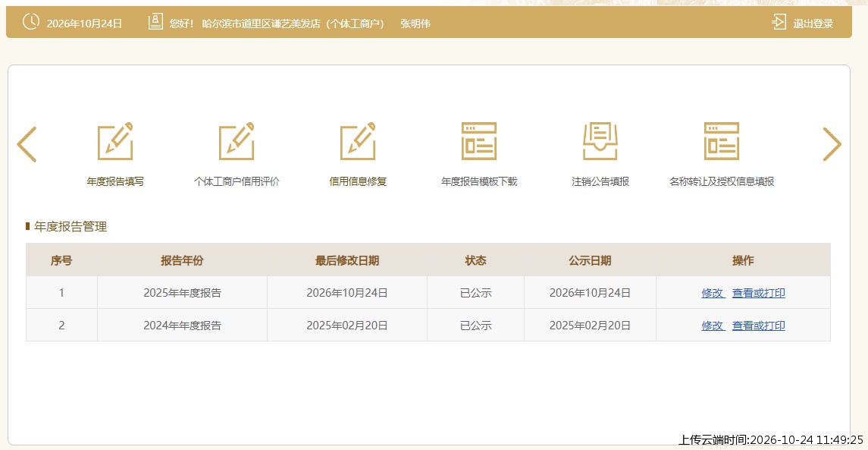The image size is (868, 450).
Task: Click the 操作 column header
Action: (743, 260)
